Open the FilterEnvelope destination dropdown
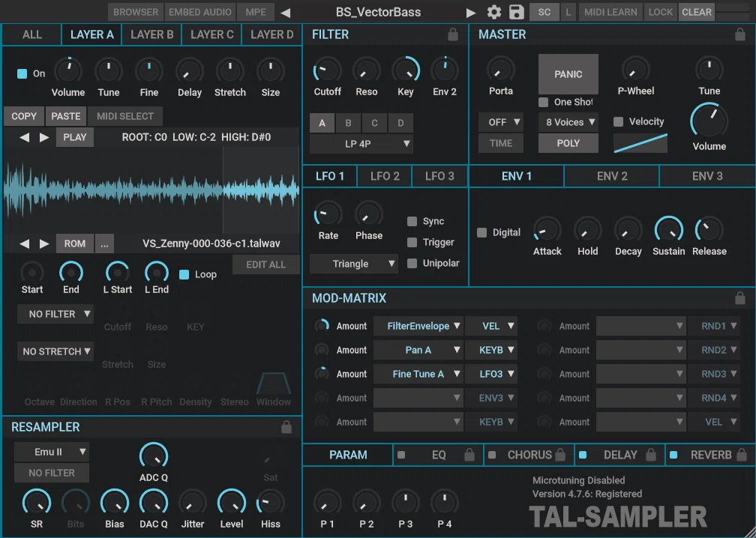The image size is (756, 538). point(418,326)
